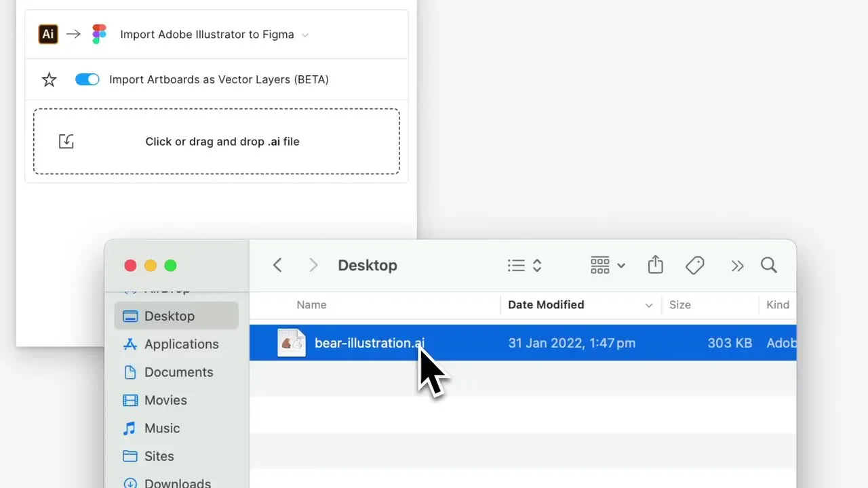Select the list view icon in the toolbar

click(516, 265)
